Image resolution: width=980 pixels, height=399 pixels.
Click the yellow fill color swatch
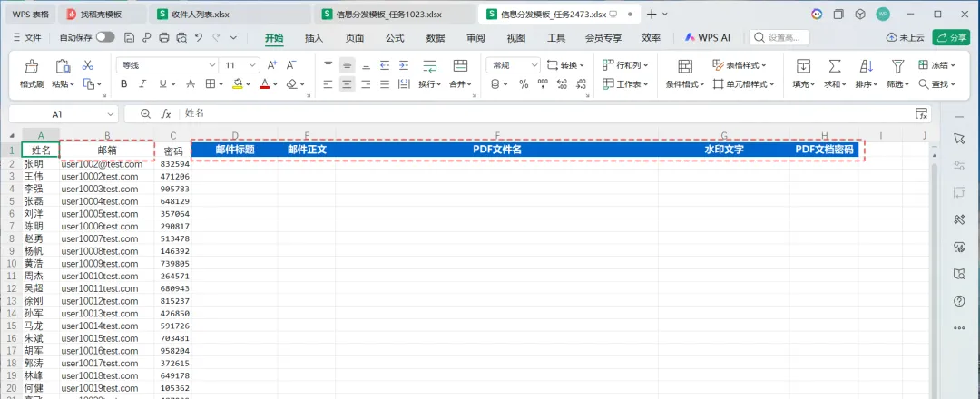(x=238, y=83)
